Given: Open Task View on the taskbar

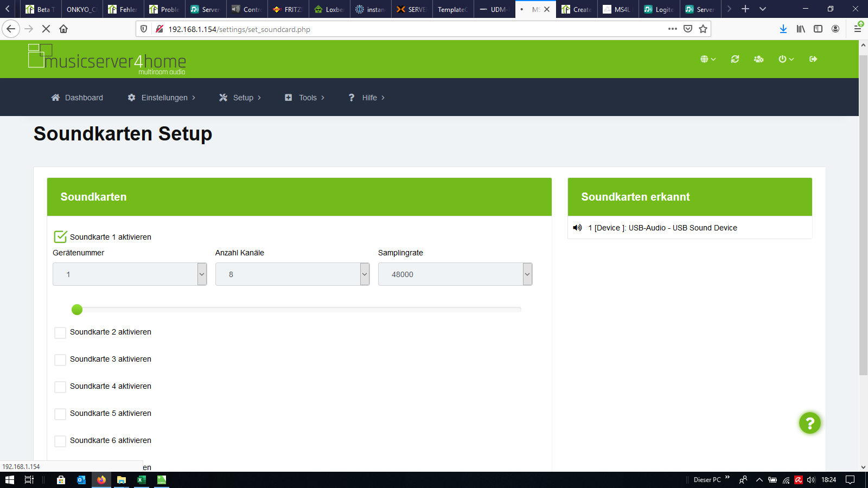Looking at the screenshot, I should (29, 480).
